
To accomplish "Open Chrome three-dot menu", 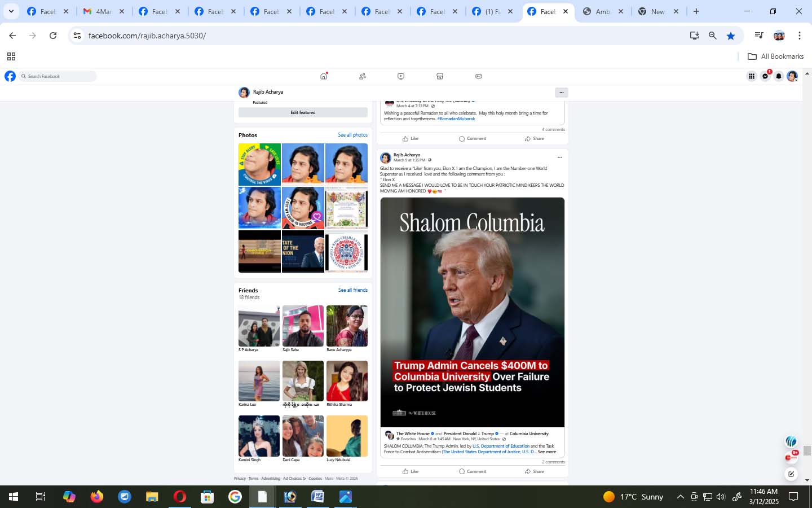I will pos(800,36).
